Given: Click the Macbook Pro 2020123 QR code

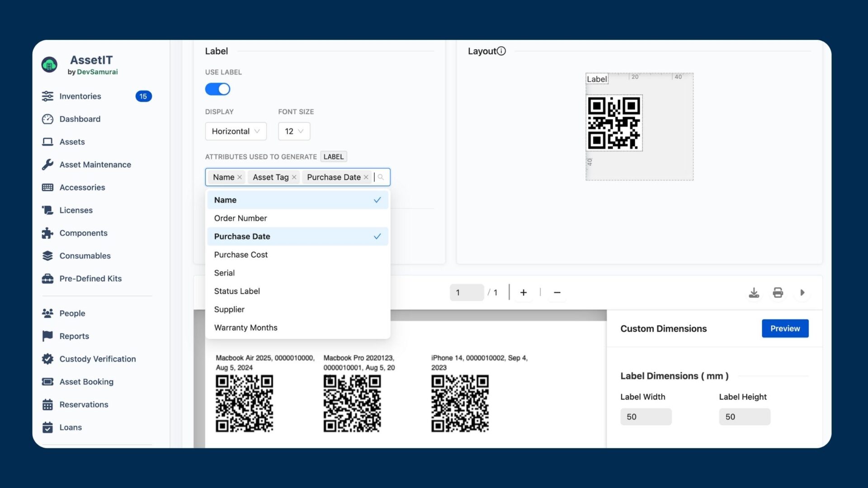Looking at the screenshot, I should pyautogui.click(x=352, y=404).
